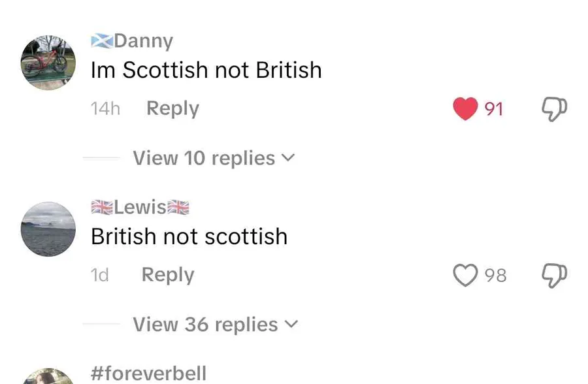Reply to Lewis's comment
Screen dimensions: 588x384
[x=168, y=275]
